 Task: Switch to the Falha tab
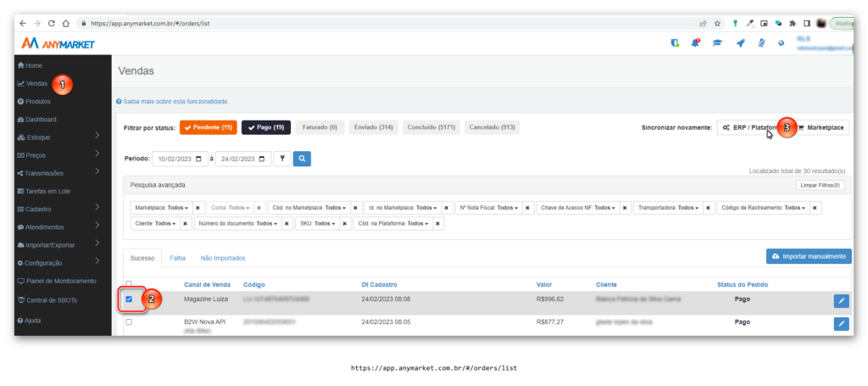[x=178, y=257]
